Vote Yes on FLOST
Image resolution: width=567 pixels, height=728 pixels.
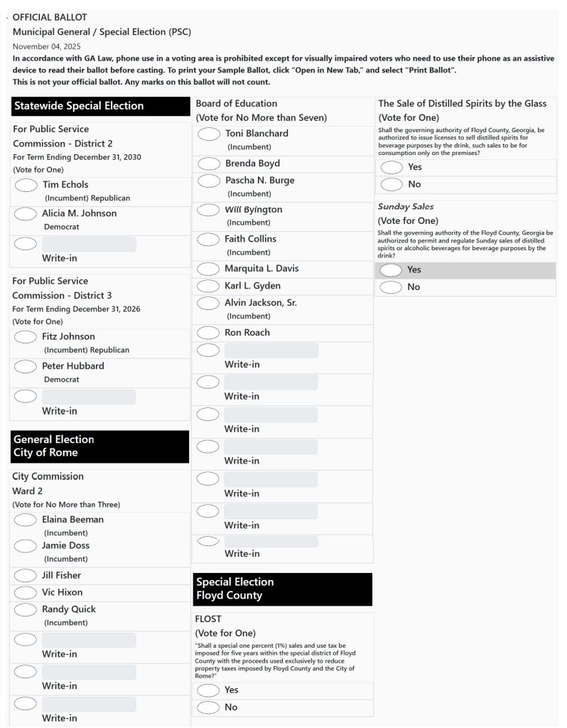pyautogui.click(x=208, y=691)
